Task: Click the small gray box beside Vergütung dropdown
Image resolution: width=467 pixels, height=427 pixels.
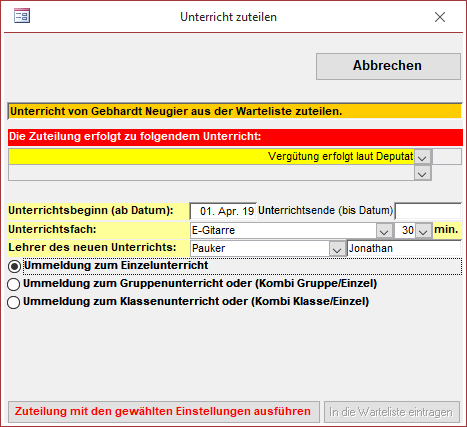Action: 447,157
